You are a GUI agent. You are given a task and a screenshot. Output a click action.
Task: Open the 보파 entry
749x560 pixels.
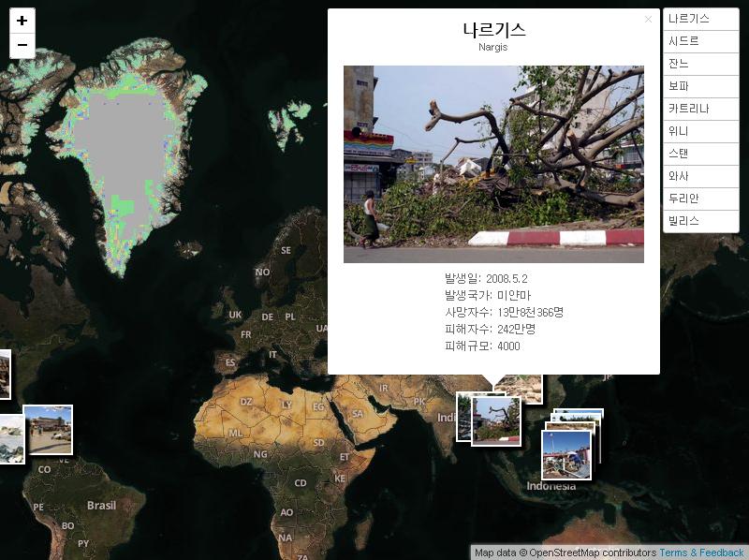tap(700, 86)
